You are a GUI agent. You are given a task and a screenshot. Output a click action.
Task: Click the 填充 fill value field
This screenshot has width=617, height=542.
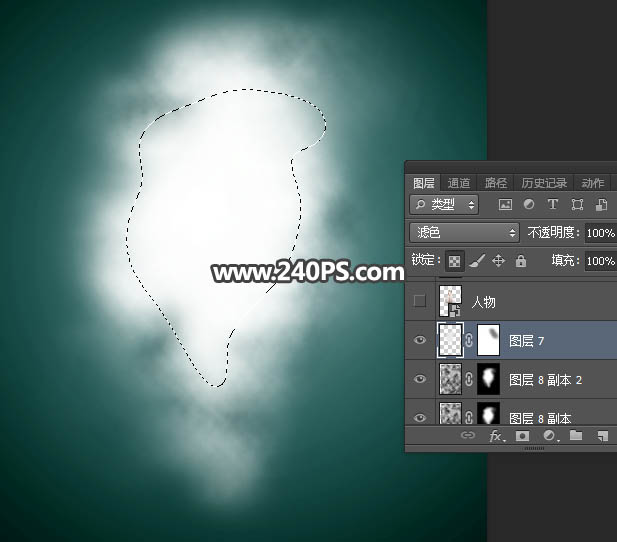(x=600, y=261)
